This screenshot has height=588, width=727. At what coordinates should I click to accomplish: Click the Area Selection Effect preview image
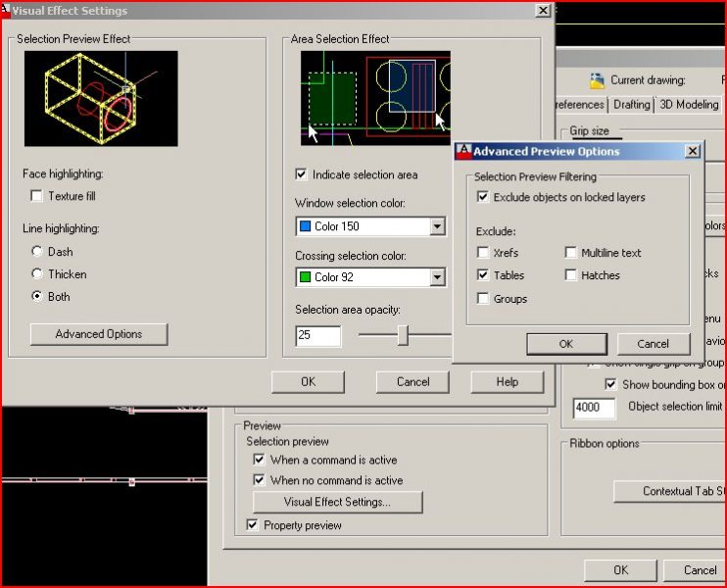[x=375, y=98]
